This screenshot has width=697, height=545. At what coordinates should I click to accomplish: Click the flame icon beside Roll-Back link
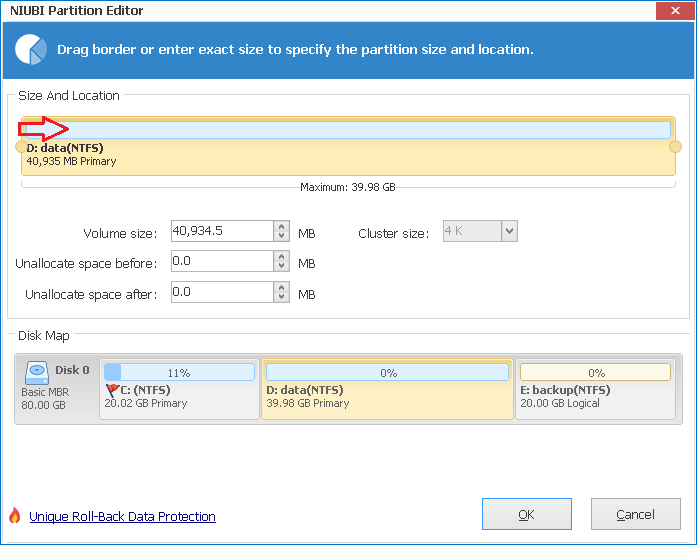click(15, 515)
